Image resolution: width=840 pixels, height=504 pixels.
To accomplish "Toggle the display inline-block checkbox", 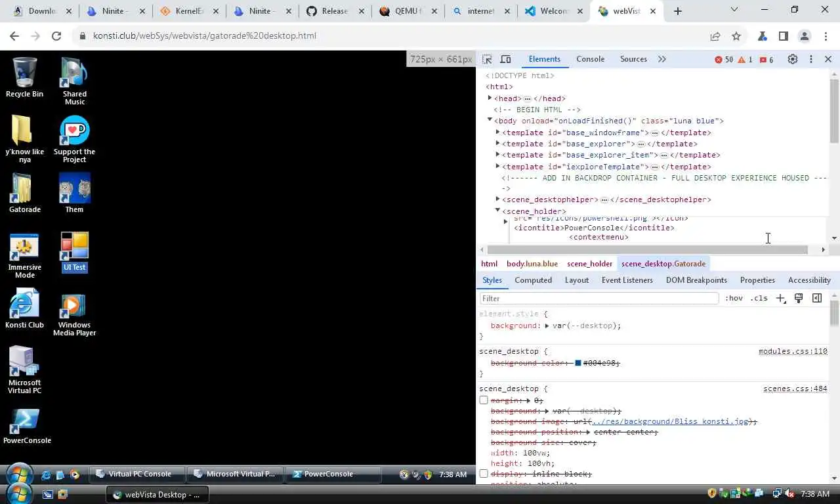I will pos(484,474).
